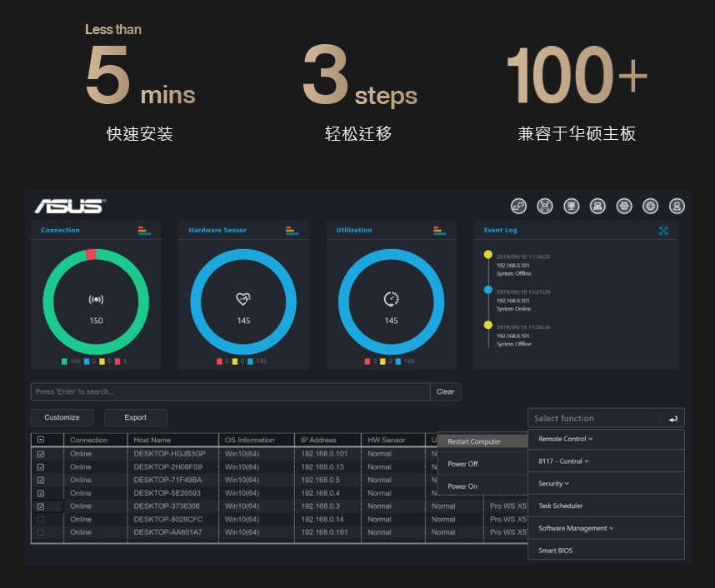Screen dimensions: 715x588
Task: Open the Select function dropdown
Action: pyautogui.click(x=593, y=418)
